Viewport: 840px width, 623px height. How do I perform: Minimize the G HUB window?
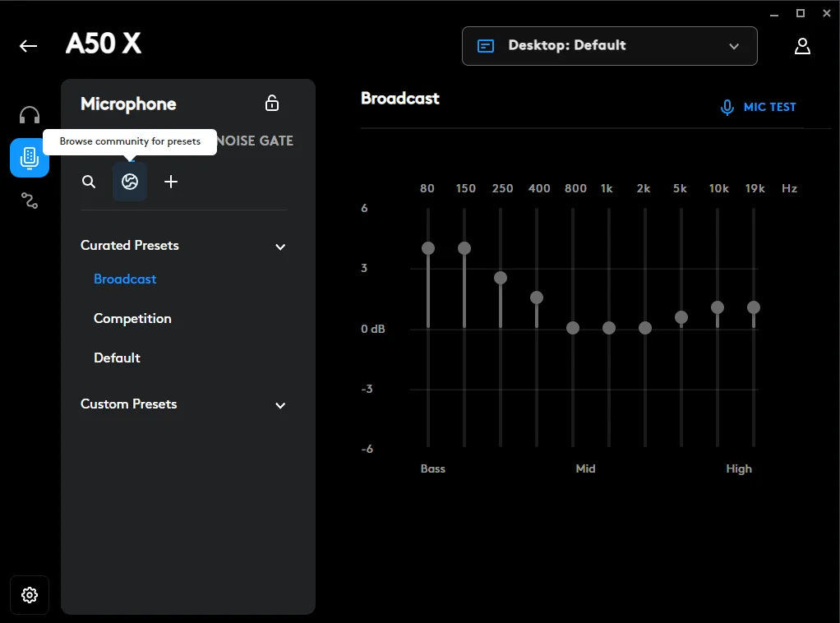(x=774, y=15)
